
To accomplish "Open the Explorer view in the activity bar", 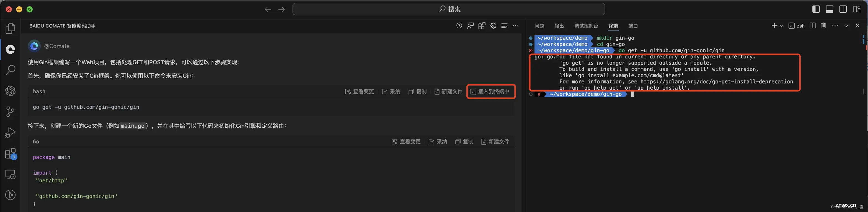I will pos(11,28).
